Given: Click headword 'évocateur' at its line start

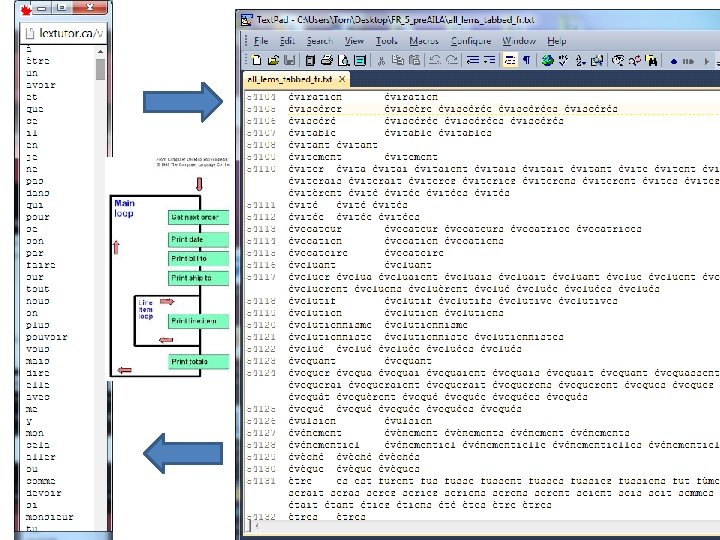Looking at the screenshot, I should (x=315, y=229).
